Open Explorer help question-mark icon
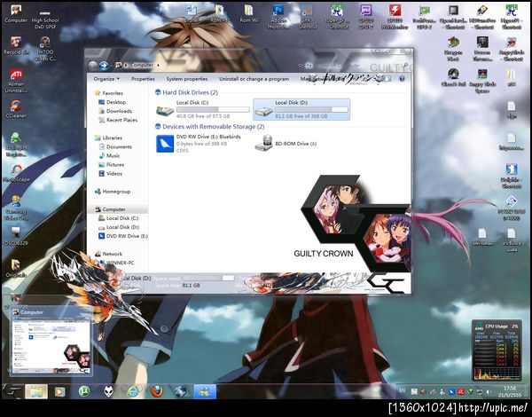Screen dimensions: 532x417 click(x=402, y=79)
